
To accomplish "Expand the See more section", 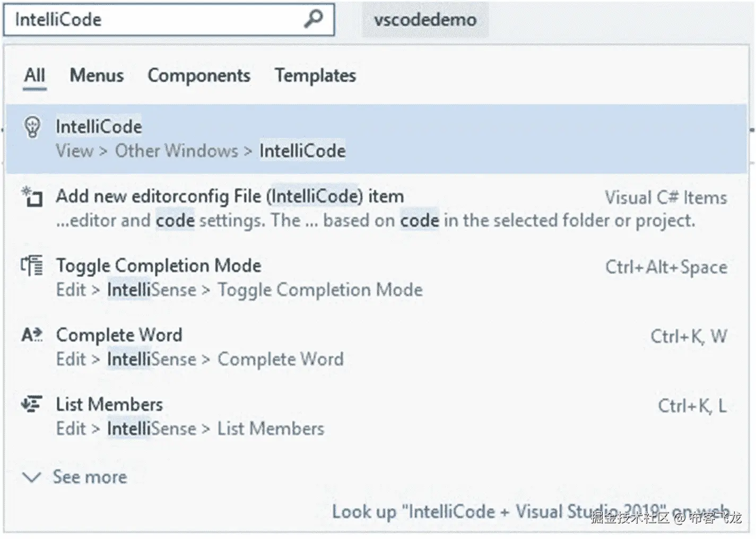I will 89,477.
